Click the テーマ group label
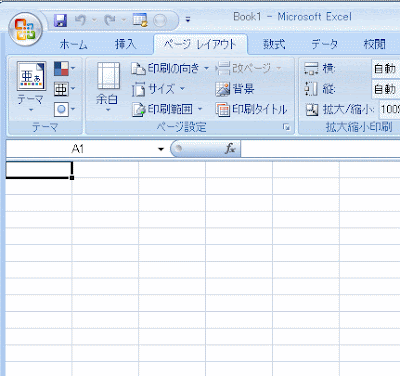Image resolution: width=400 pixels, height=376 pixels. [x=45, y=127]
